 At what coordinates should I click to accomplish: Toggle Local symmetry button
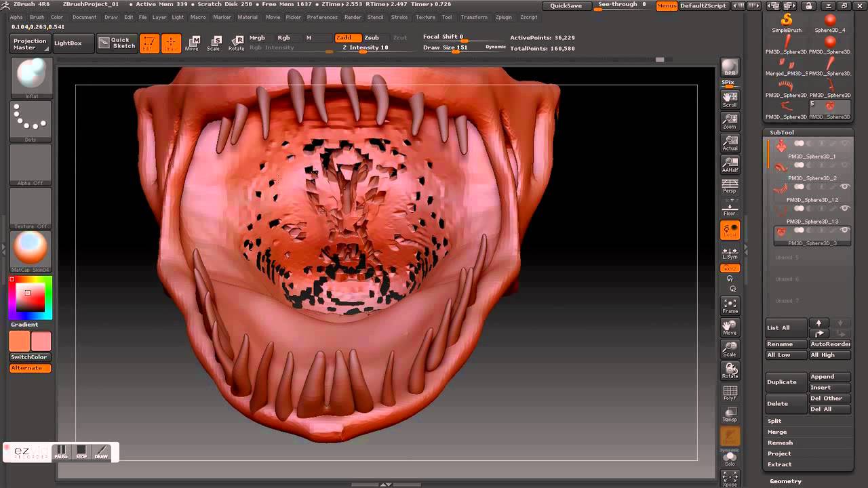coord(730,230)
